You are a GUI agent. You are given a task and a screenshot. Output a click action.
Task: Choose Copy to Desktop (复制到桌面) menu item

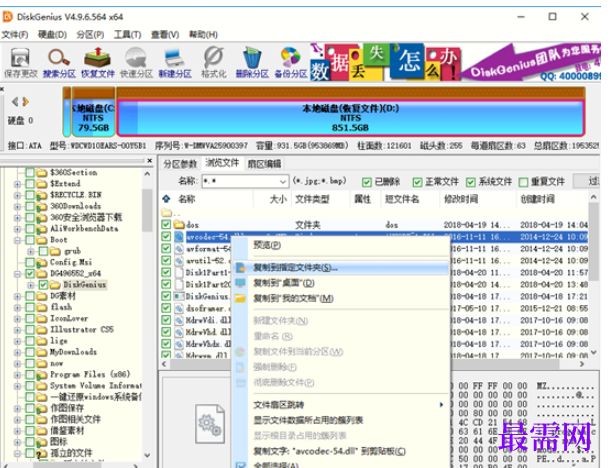tap(341, 283)
